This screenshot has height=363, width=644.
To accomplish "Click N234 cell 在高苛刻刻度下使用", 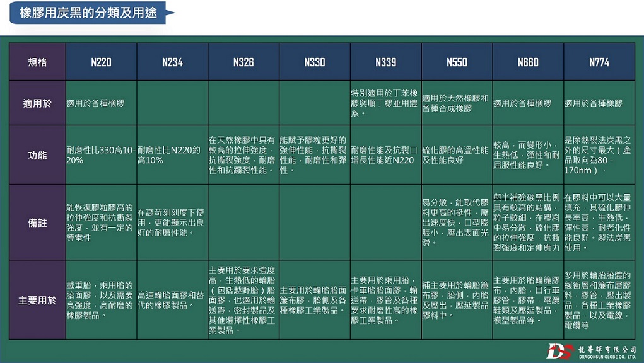I will coord(171,222).
